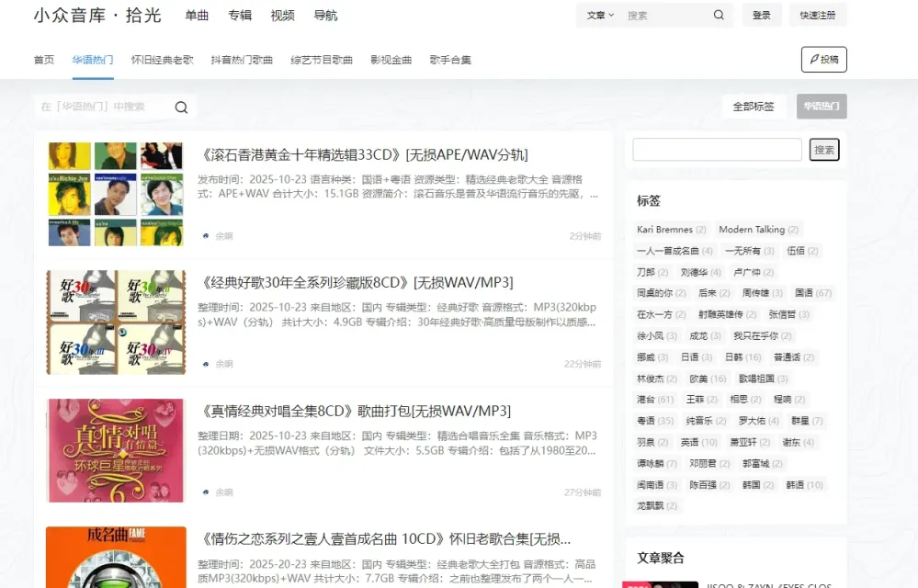
Task: Select the 林俊杰 tag
Action: (657, 379)
